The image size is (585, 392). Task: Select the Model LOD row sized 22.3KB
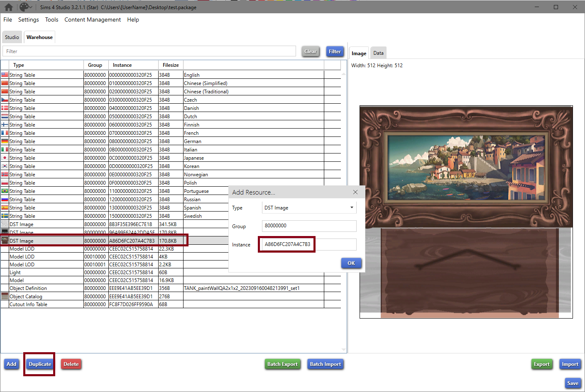pos(171,249)
